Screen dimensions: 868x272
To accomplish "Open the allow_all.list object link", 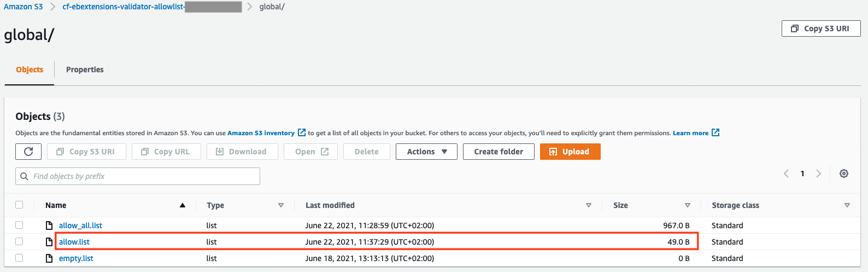I will [80, 225].
